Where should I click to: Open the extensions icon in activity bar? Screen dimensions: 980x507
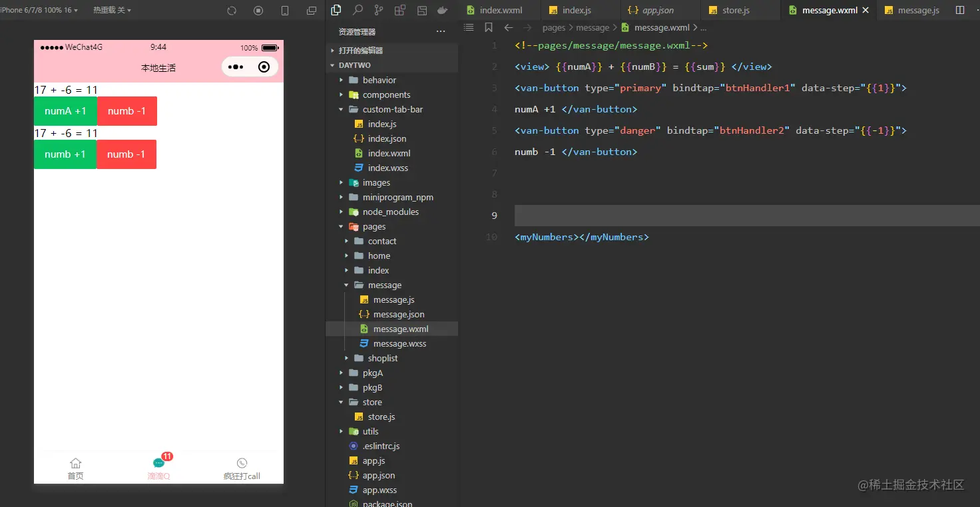399,10
